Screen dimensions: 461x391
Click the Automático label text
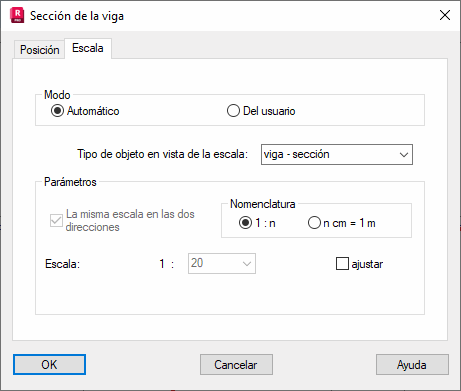pyautogui.click(x=93, y=111)
